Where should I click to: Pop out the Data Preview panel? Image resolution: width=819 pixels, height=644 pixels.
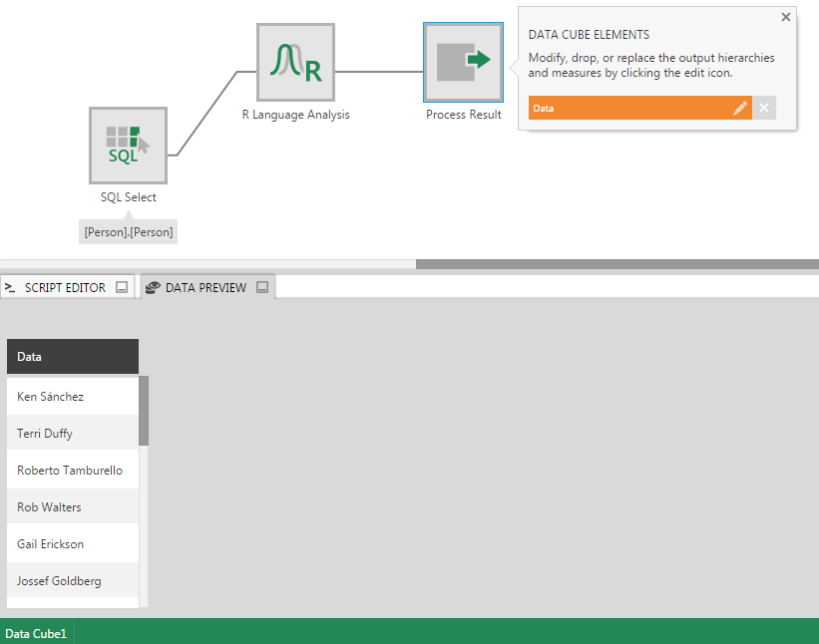coord(262,287)
